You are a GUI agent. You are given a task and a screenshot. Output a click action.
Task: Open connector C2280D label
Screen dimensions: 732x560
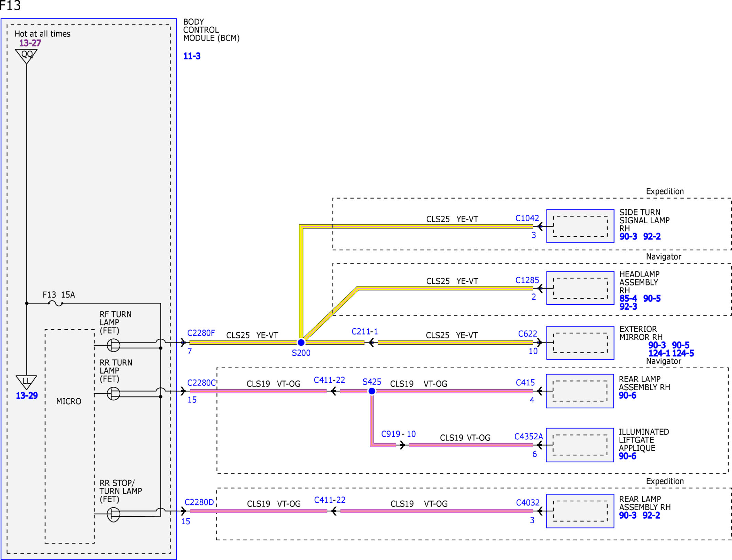(199, 502)
